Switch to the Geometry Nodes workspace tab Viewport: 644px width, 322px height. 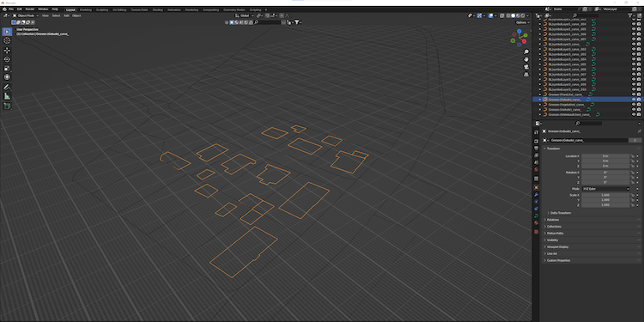click(234, 9)
